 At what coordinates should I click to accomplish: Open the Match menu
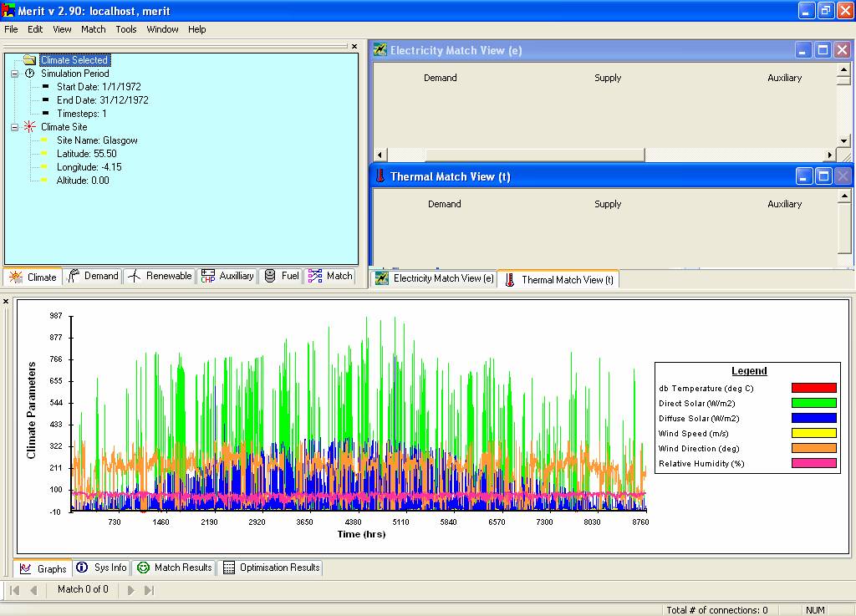pyautogui.click(x=94, y=29)
